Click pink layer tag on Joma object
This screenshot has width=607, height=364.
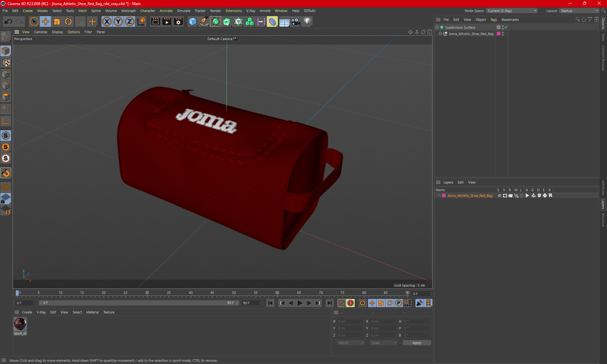[499, 34]
